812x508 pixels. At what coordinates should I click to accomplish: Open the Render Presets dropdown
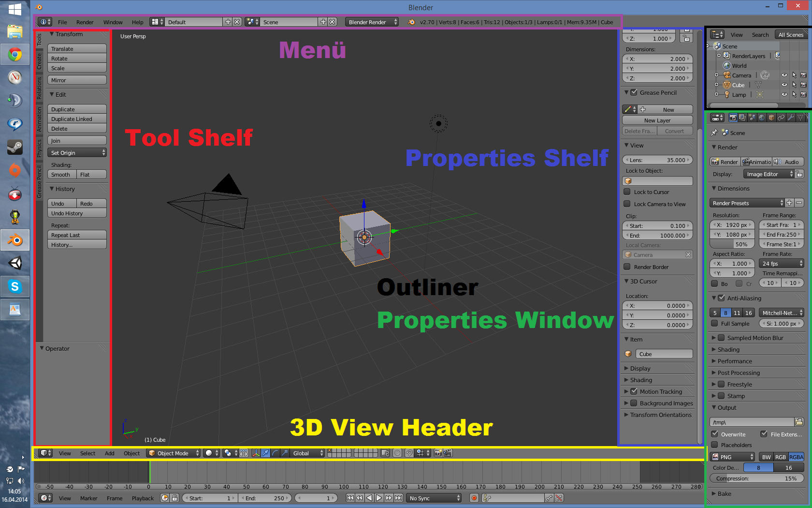(747, 203)
